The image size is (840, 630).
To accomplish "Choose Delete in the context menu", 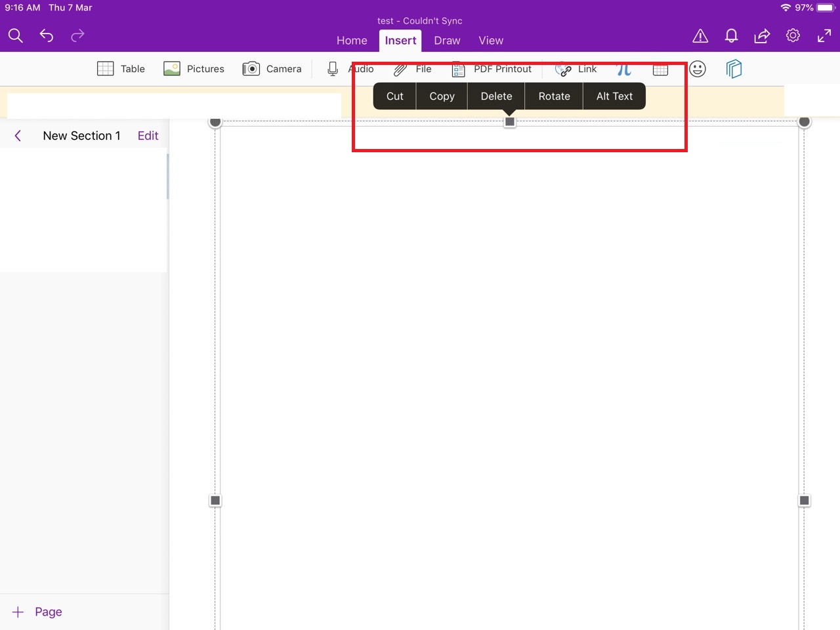I will pos(496,96).
